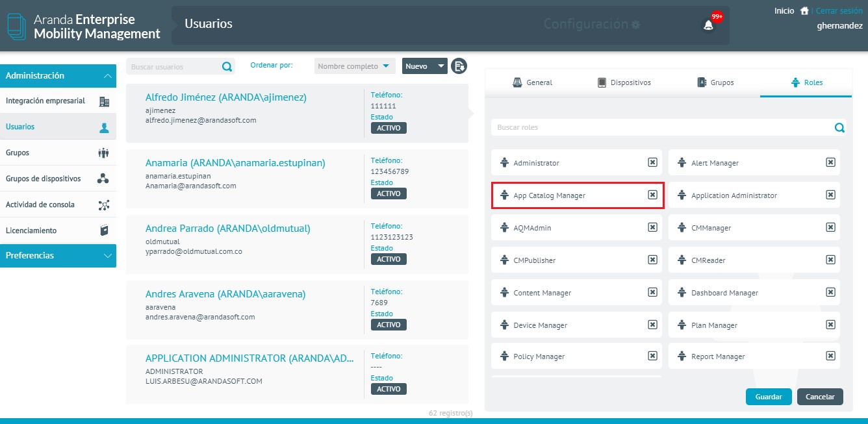Screen dimensions: 868x424
Task: Remove the Plan Manager role
Action: (x=830, y=325)
